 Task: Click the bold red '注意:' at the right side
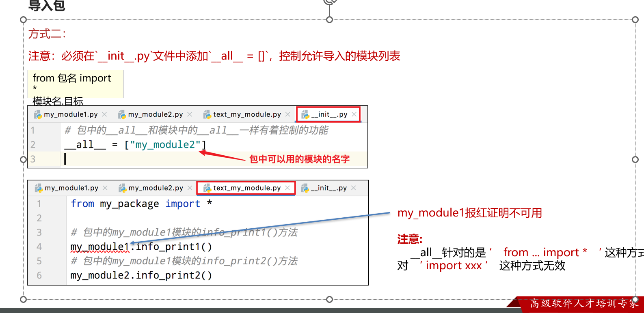click(x=410, y=239)
